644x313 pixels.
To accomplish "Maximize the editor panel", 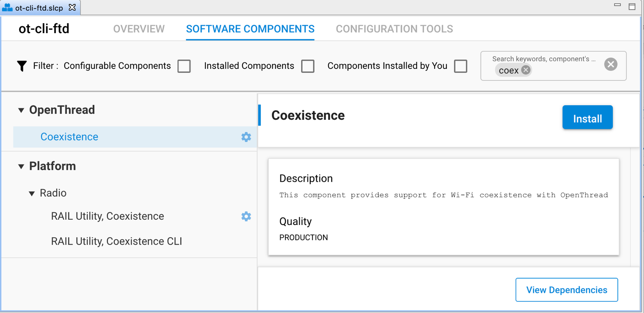I will click(632, 6).
